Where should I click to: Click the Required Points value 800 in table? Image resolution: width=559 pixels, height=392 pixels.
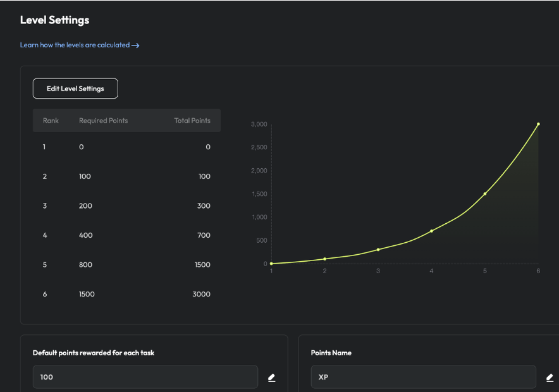point(85,265)
